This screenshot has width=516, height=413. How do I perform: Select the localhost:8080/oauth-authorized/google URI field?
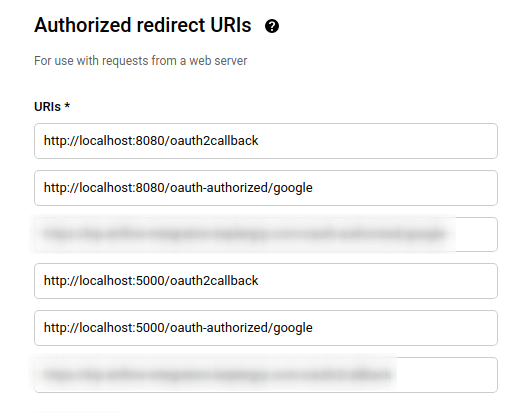pos(266,188)
